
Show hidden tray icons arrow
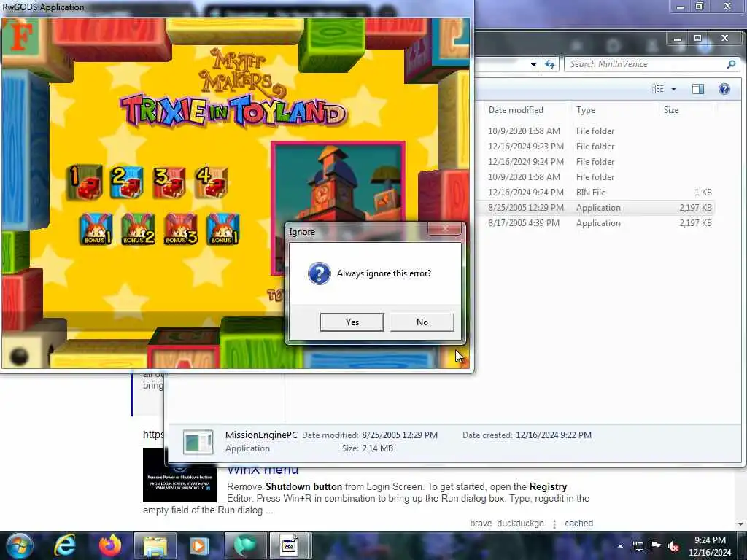point(620,546)
